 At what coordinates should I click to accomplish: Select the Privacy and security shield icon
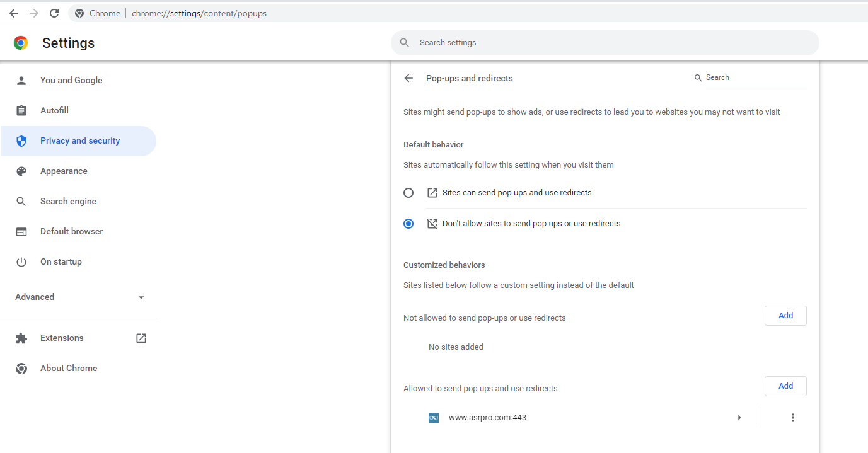21,140
